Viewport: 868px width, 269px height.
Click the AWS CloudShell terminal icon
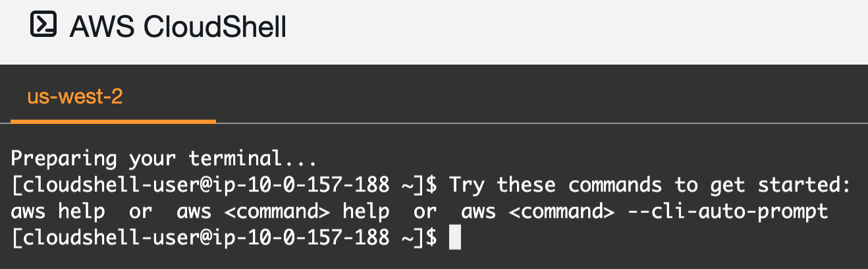(x=43, y=26)
